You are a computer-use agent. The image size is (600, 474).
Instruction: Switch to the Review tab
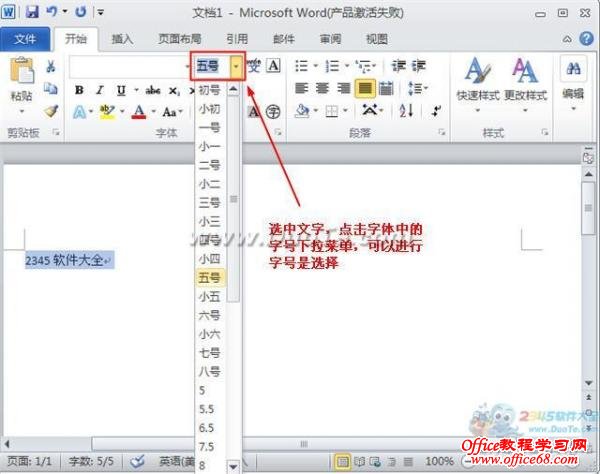tap(330, 39)
